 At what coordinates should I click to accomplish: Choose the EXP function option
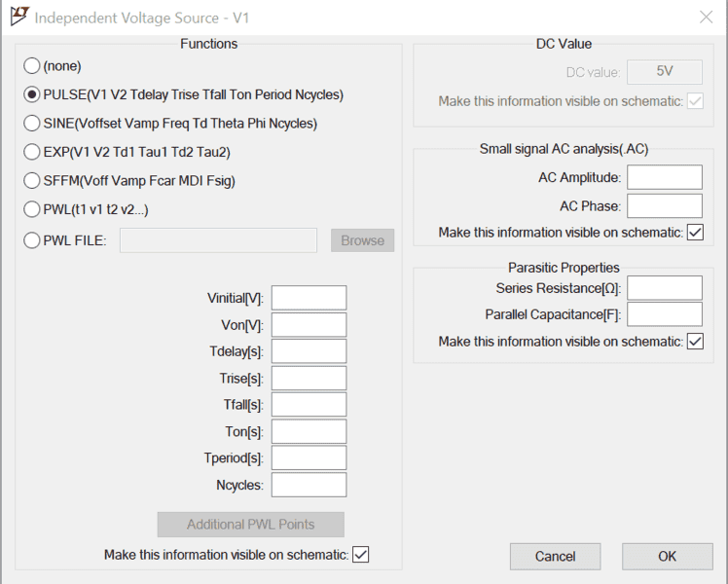[x=32, y=153]
